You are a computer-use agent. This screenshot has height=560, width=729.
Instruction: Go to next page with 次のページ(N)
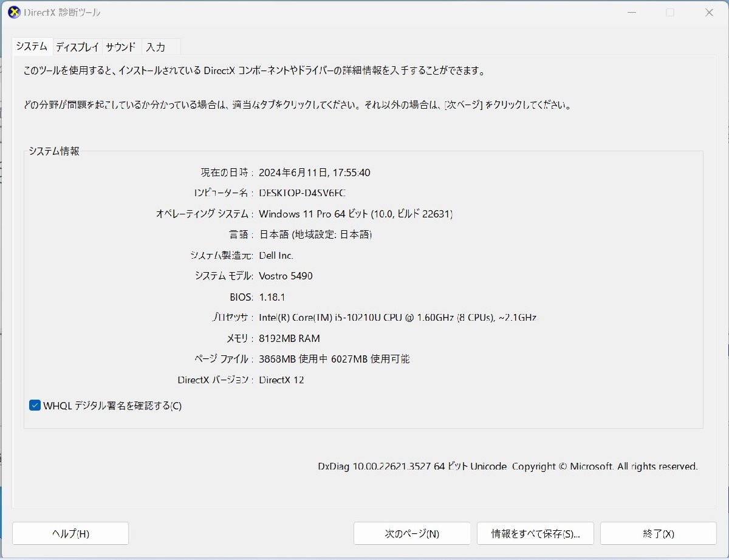tap(412, 533)
